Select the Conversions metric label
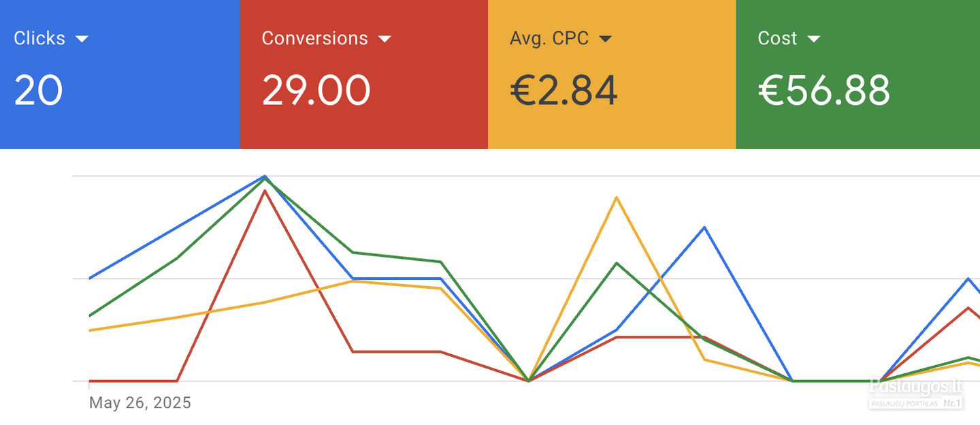The image size is (980, 425). point(314,38)
